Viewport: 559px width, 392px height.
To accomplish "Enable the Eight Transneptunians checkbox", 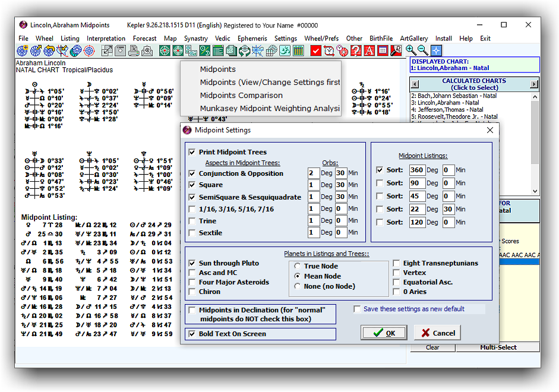I will pos(396,263).
